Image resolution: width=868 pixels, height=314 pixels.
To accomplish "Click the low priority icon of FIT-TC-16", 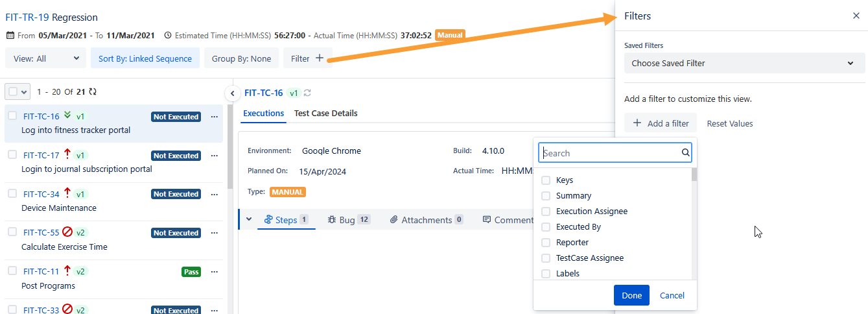I will tap(67, 116).
